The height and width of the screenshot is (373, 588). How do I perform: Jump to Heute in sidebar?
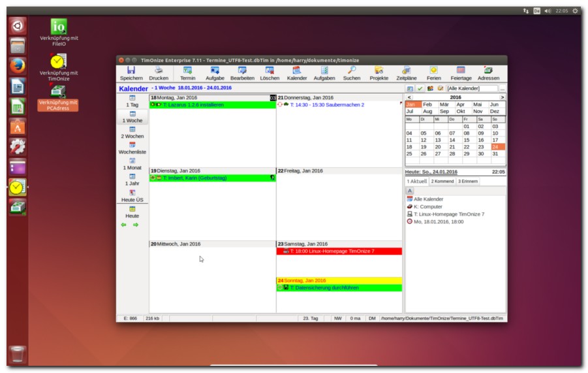tap(132, 212)
